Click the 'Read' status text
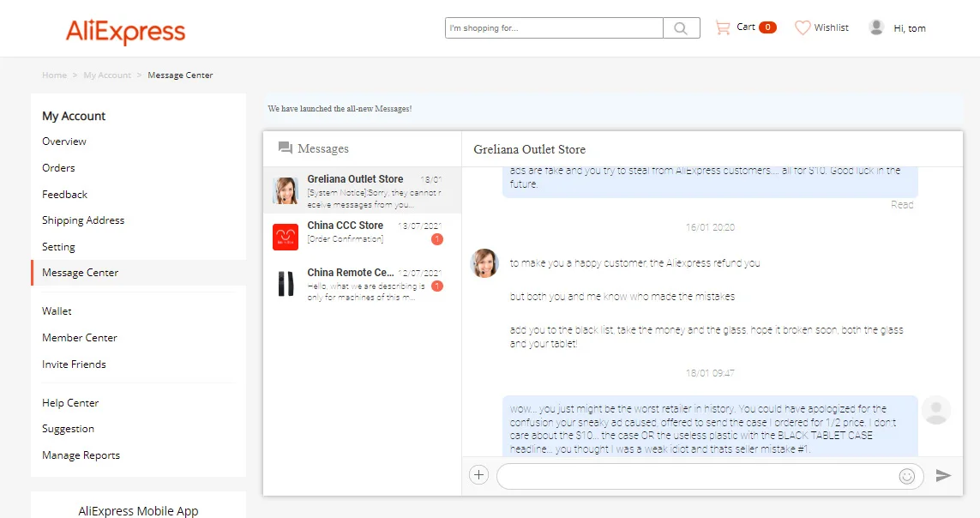Image resolution: width=980 pixels, height=518 pixels. coord(902,204)
